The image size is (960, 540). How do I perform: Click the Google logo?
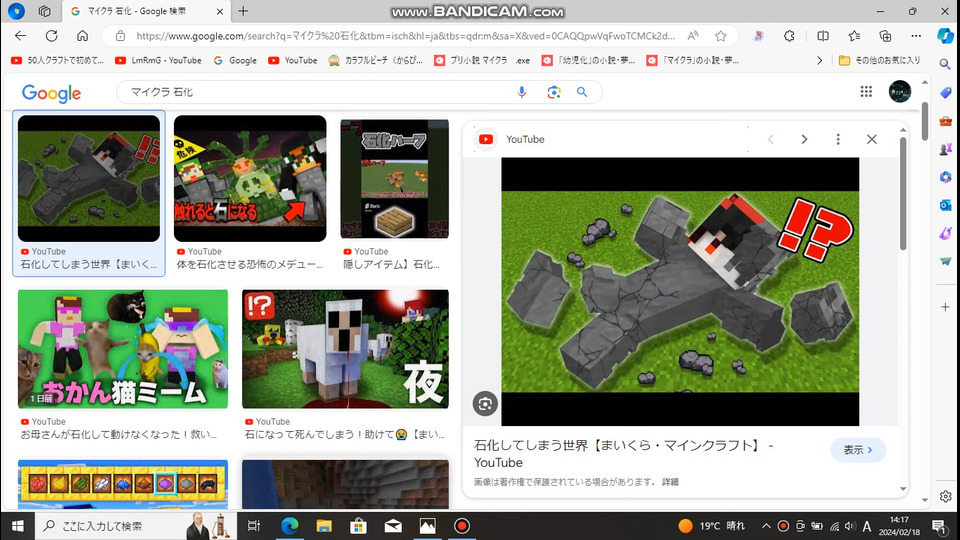(51, 93)
